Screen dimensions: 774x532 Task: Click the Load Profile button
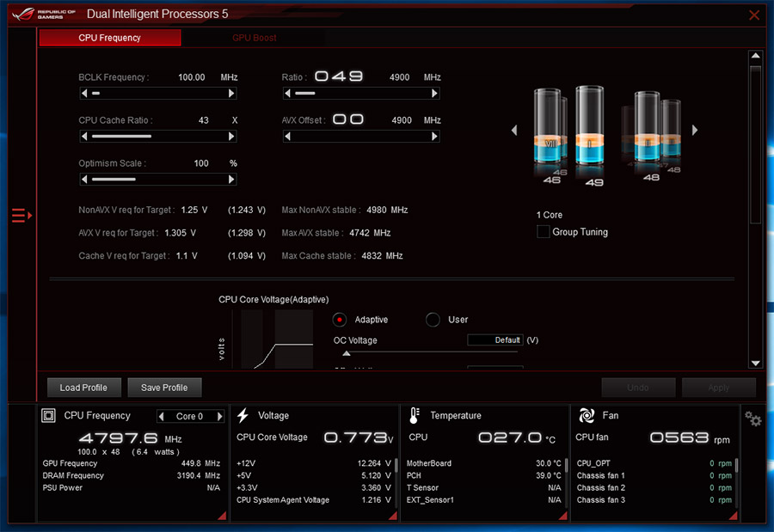click(x=84, y=388)
